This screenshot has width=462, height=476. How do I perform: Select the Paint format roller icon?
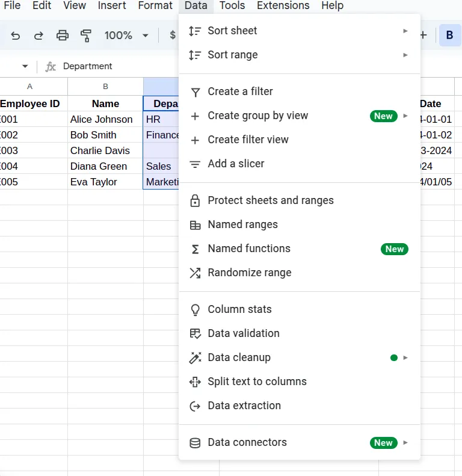(86, 36)
